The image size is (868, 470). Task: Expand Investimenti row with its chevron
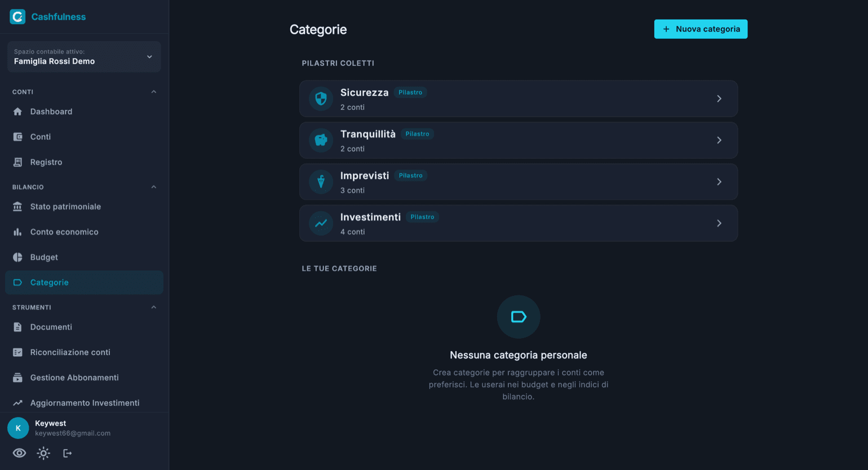tap(719, 224)
